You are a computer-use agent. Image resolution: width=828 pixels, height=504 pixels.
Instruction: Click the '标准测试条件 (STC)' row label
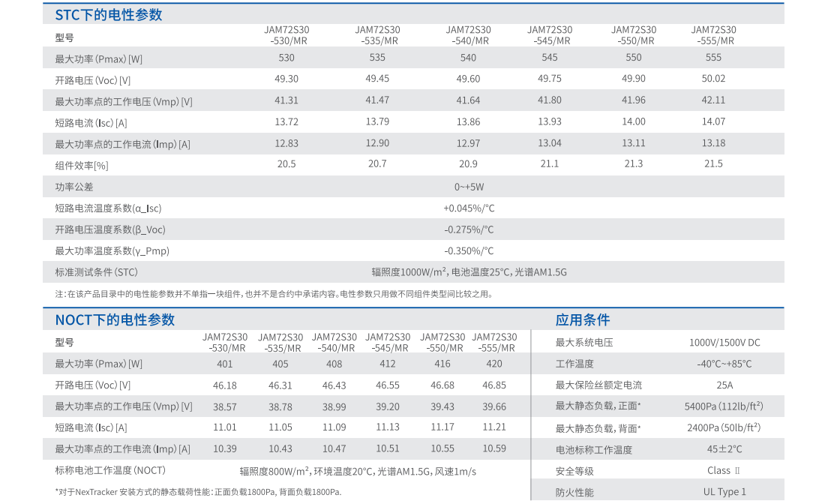(96, 272)
